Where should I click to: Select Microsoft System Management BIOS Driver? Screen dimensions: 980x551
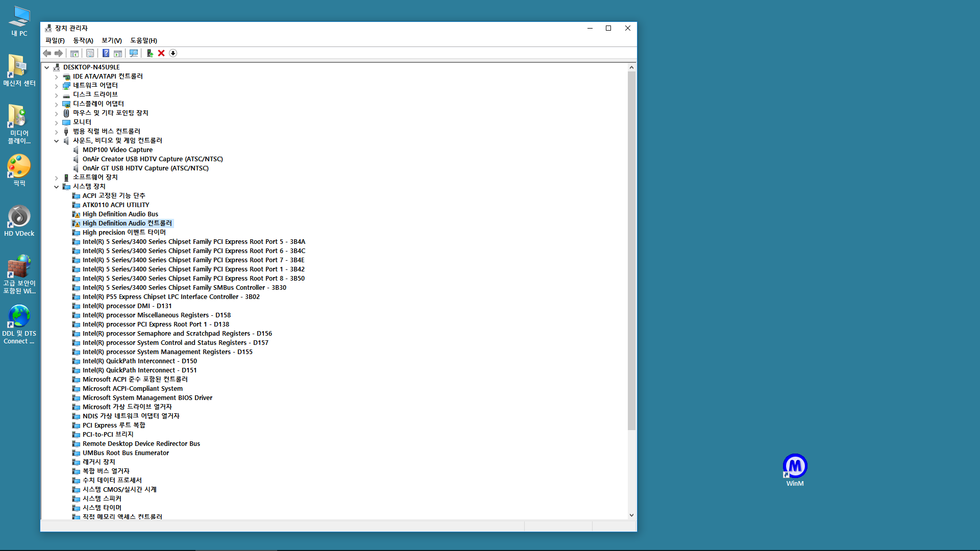pyautogui.click(x=148, y=398)
